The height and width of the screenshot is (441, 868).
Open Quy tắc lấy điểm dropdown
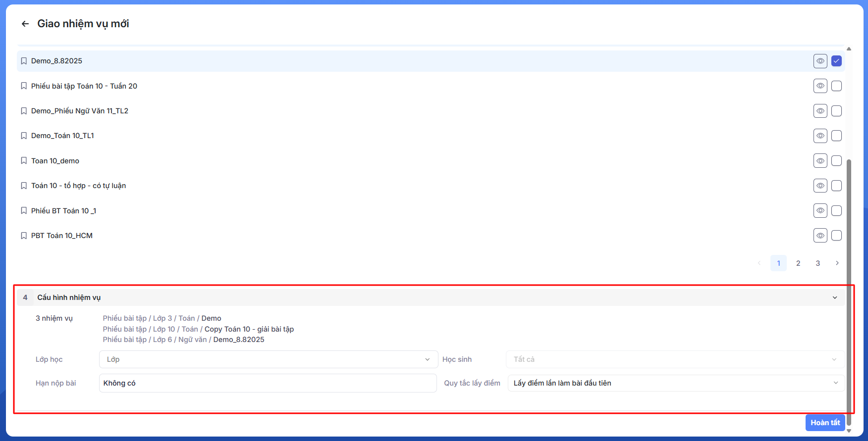(676, 383)
